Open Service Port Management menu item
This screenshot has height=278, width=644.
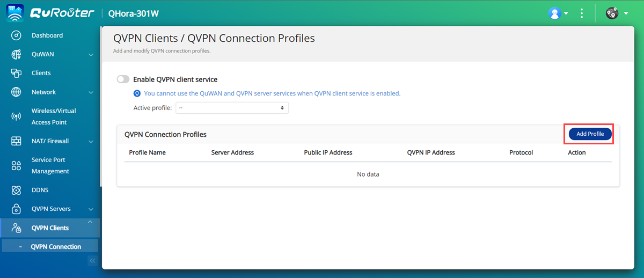[x=50, y=165]
